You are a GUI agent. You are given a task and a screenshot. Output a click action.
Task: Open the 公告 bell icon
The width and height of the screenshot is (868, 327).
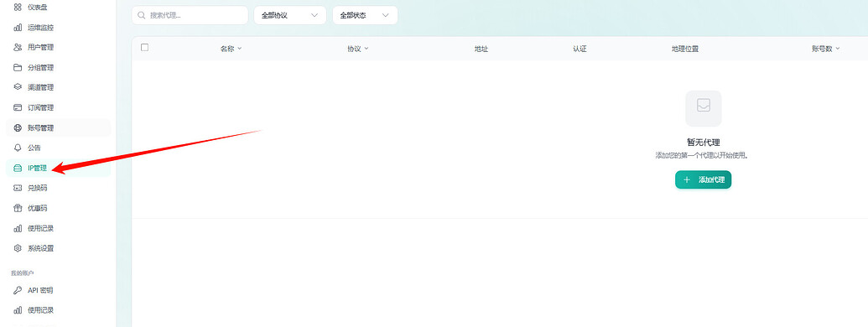18,148
